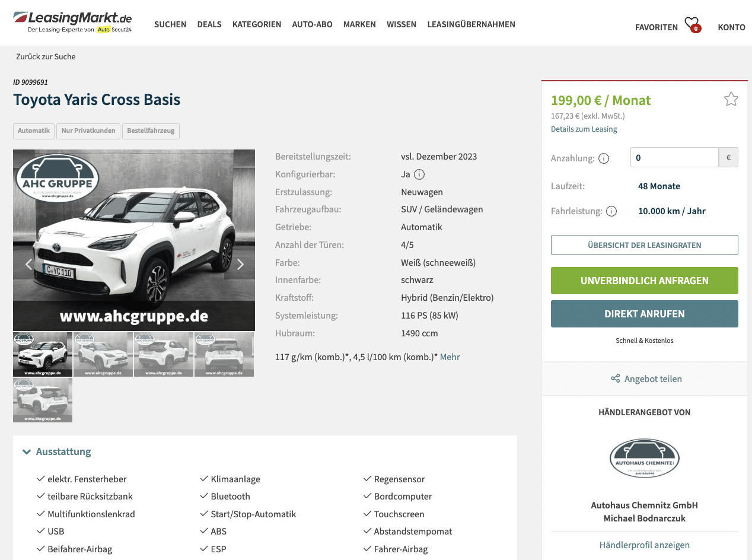Click the 1490 ccm value
Image resolution: width=752 pixels, height=560 pixels.
419,333
